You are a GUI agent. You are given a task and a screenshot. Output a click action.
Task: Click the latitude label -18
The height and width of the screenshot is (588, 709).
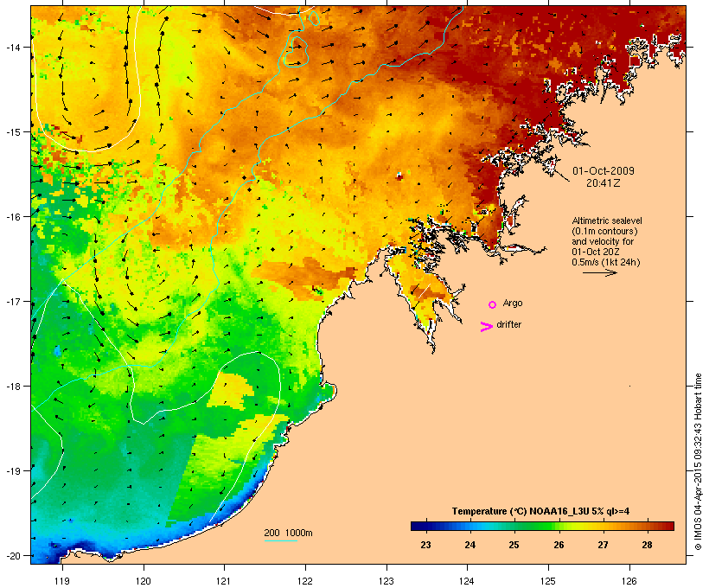[x=12, y=387]
